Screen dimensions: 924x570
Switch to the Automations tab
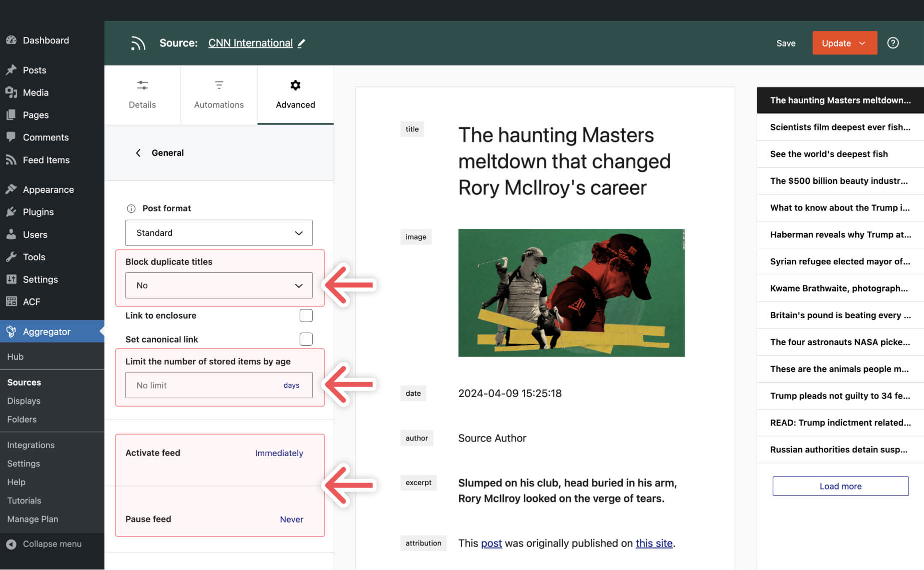click(x=219, y=95)
